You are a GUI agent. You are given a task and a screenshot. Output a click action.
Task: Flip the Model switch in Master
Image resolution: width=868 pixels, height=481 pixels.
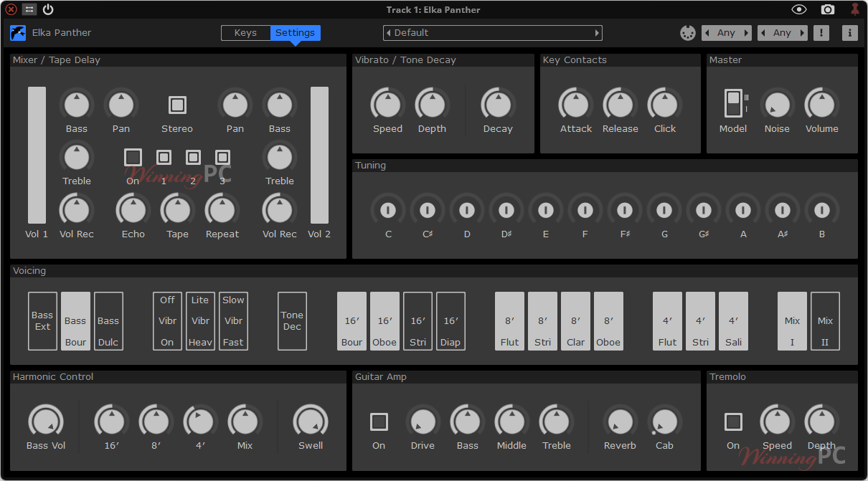pyautogui.click(x=732, y=104)
